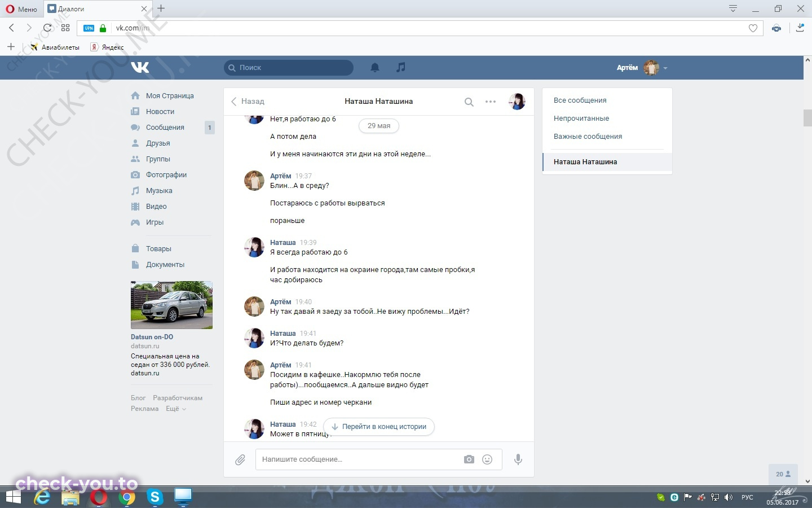812x508 pixels.
Task: Click the VK logo in header
Action: (x=140, y=68)
